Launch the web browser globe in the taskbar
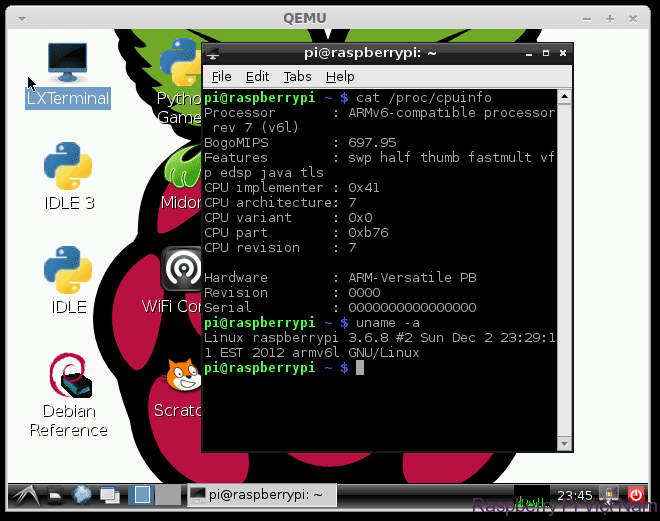 (x=82, y=494)
